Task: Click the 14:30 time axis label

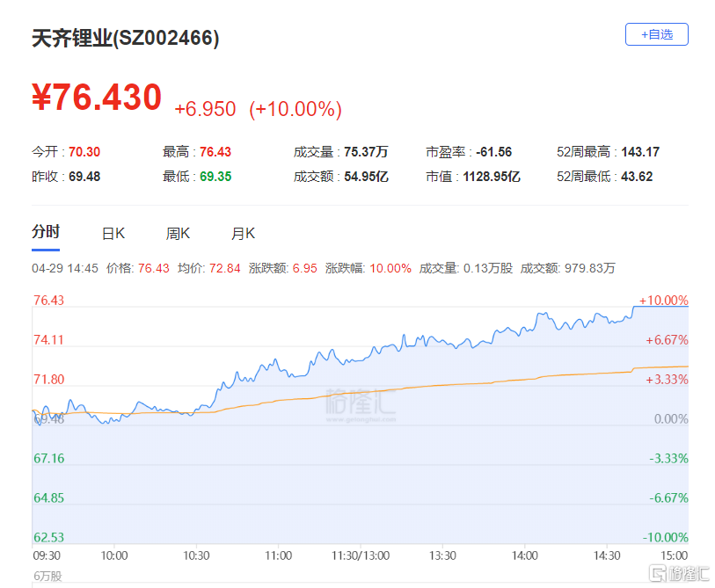Action: pyautogui.click(x=607, y=555)
